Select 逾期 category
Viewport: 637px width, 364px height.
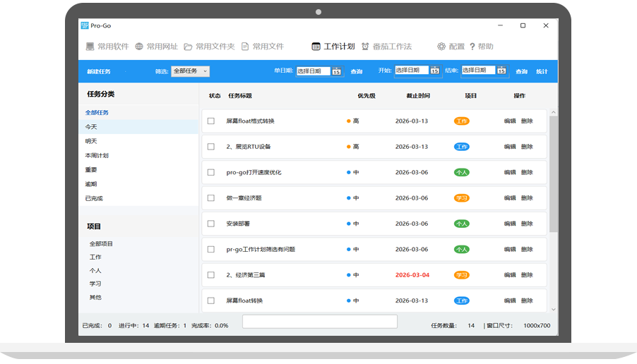(x=91, y=184)
